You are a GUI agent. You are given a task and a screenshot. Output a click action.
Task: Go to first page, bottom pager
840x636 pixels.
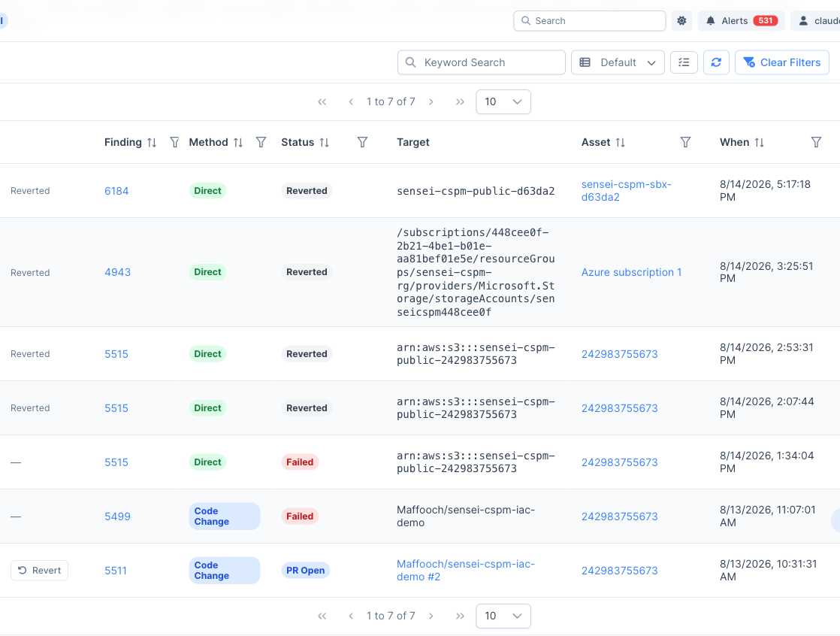tap(322, 616)
